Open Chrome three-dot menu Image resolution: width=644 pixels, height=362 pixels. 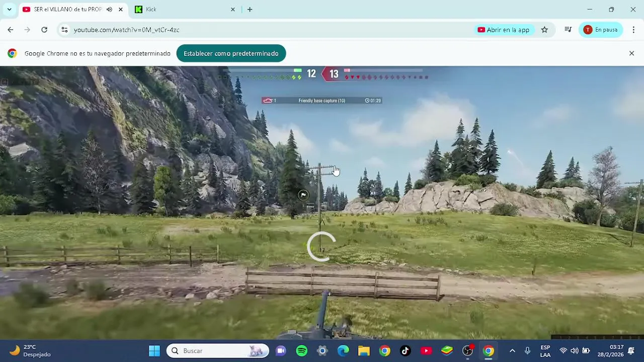(x=633, y=30)
